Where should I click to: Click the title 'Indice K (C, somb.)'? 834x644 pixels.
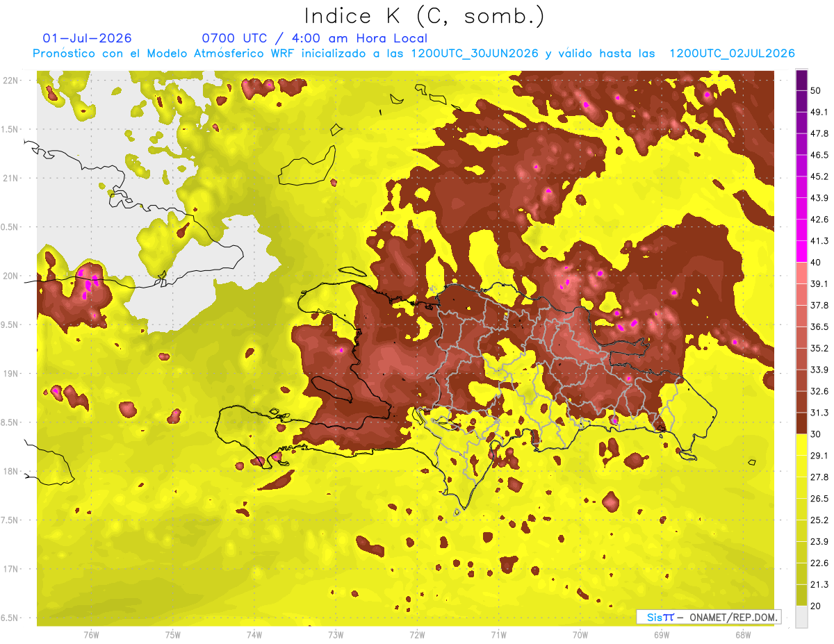424,16
